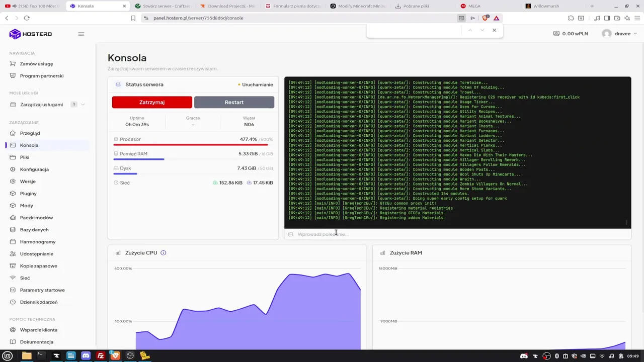Click the Hostero logo
Viewport: 644px width, 362px height.
coord(30,34)
